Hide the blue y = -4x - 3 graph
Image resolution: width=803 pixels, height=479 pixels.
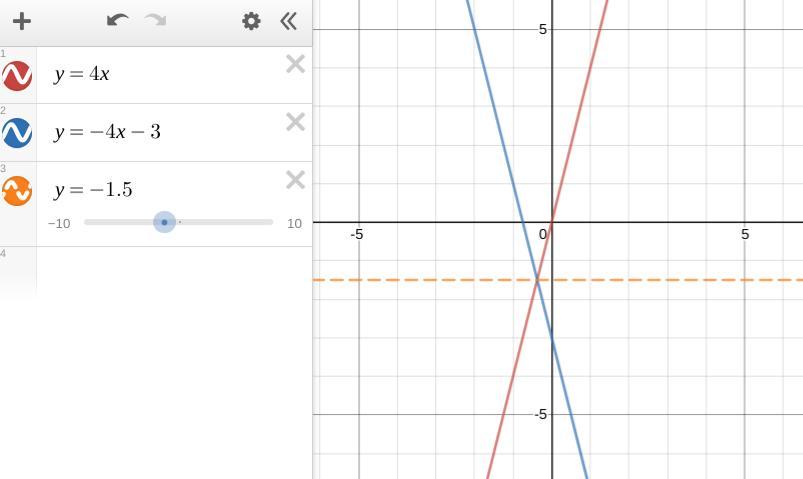click(x=17, y=133)
